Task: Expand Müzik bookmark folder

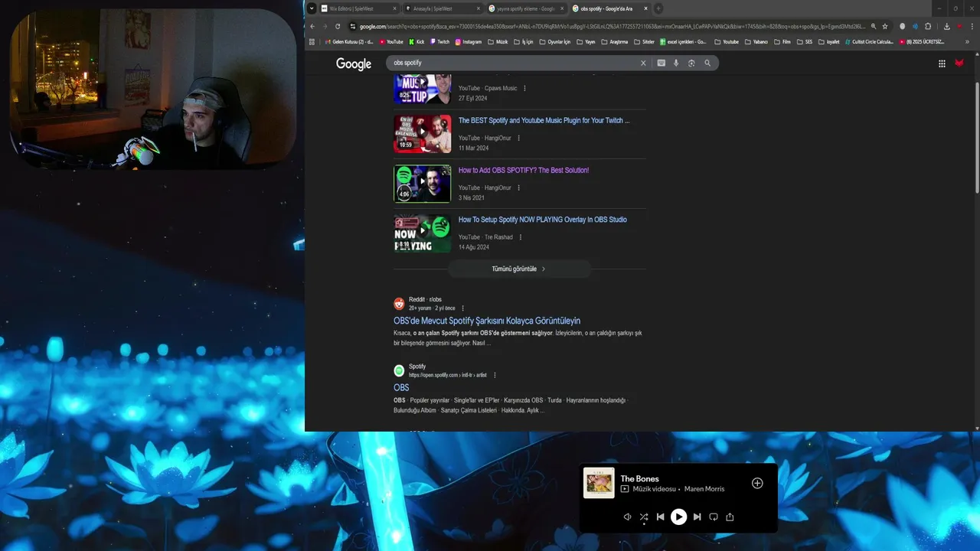Action: 498,42
